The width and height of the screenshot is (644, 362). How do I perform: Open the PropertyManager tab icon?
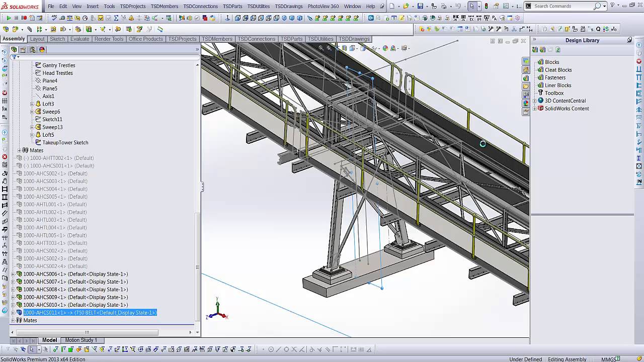(x=23, y=49)
